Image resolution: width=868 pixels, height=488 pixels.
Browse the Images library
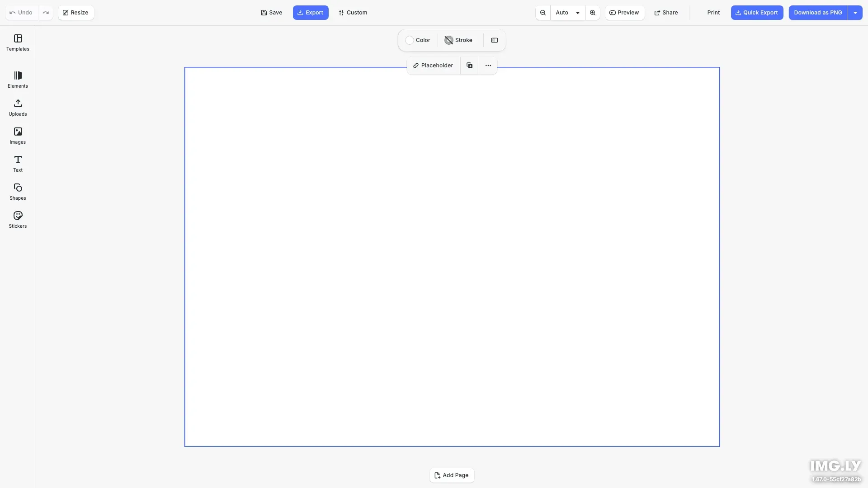click(18, 136)
